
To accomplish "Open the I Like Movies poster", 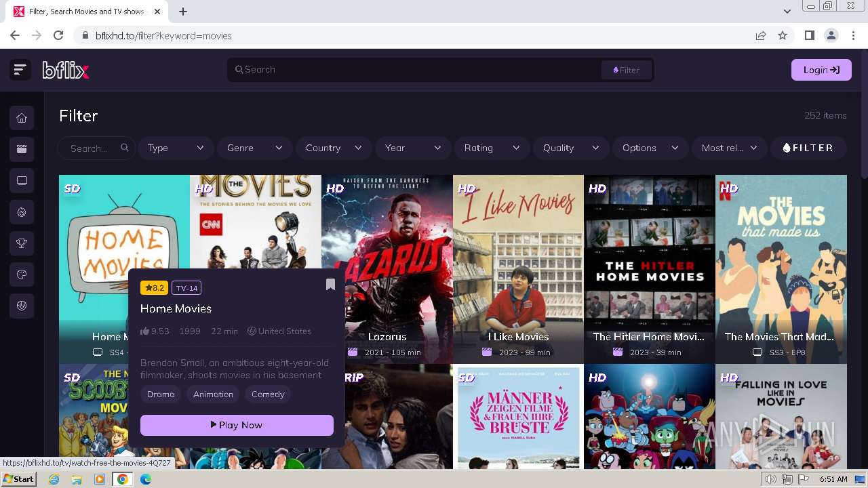I will coord(518,269).
